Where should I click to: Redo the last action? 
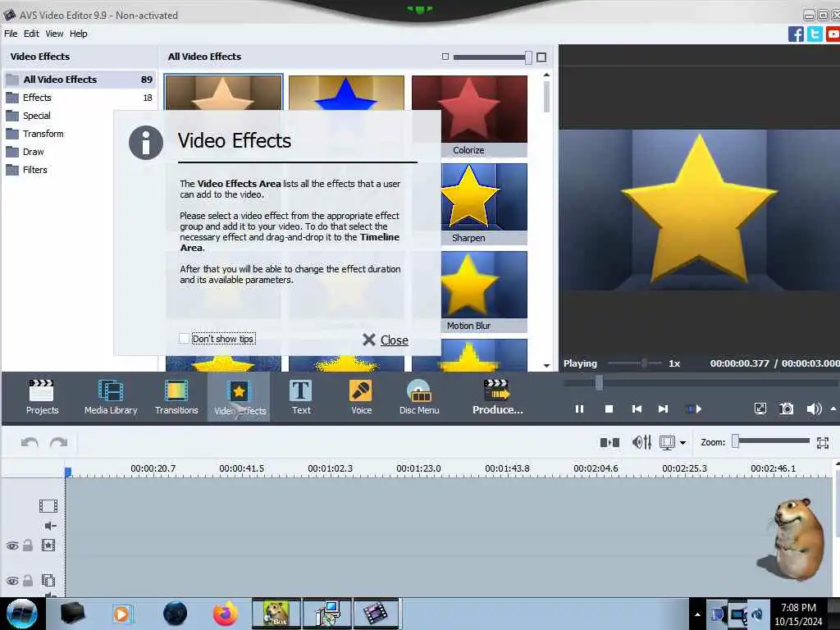(x=58, y=442)
